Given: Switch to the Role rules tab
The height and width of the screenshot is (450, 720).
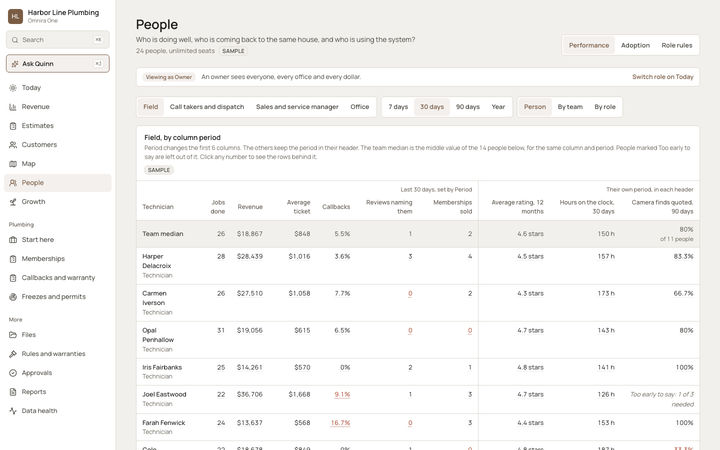Looking at the screenshot, I should [x=676, y=45].
